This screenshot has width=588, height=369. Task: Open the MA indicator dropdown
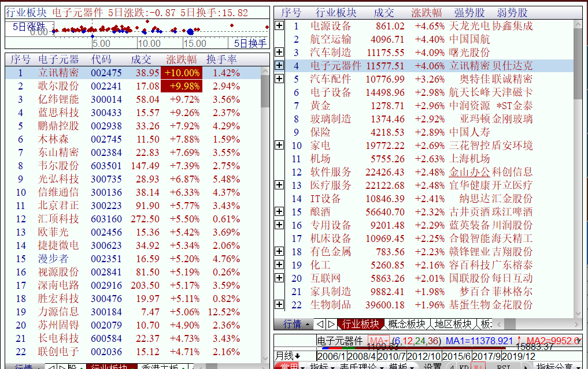[x=378, y=341]
